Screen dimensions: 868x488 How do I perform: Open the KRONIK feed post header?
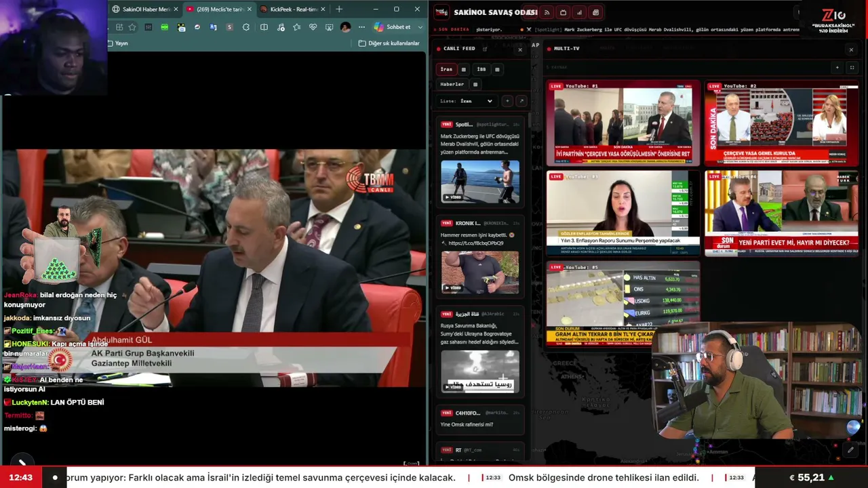[480, 223]
